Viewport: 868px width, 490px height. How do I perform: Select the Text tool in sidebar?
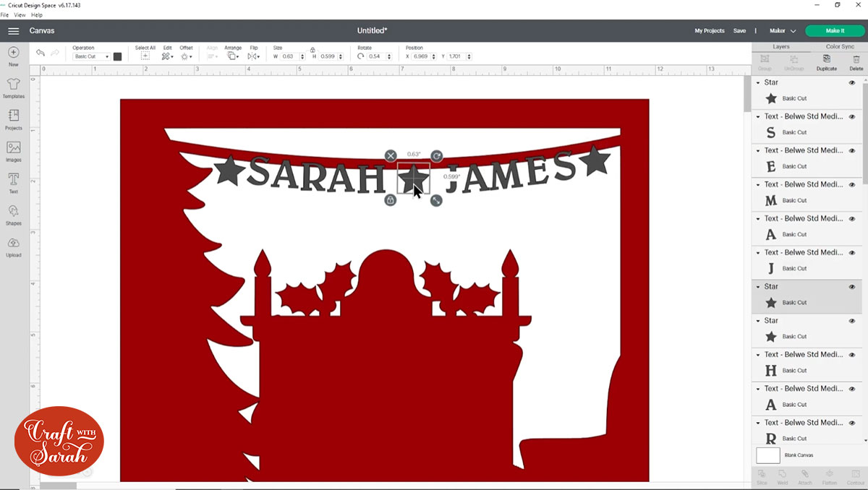point(13,182)
